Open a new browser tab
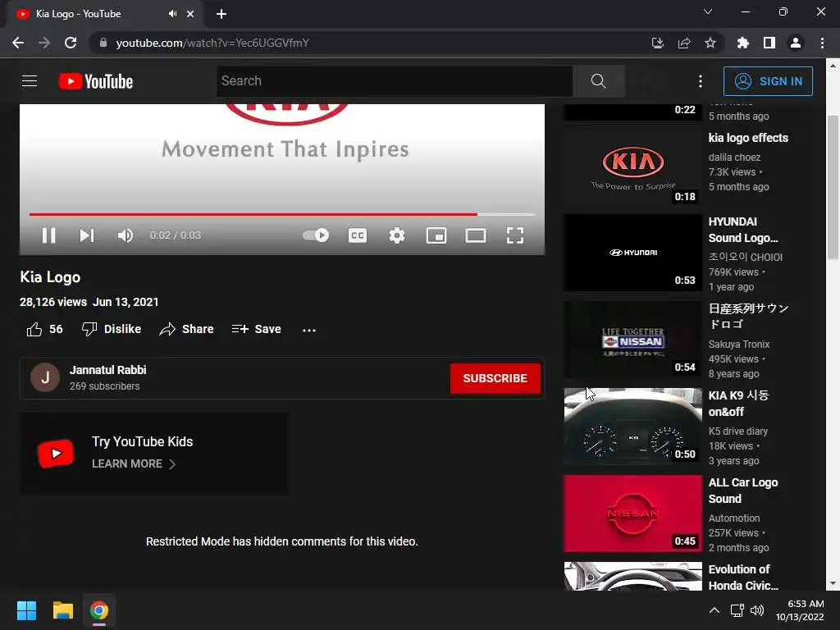Image resolution: width=840 pixels, height=630 pixels. [221, 14]
